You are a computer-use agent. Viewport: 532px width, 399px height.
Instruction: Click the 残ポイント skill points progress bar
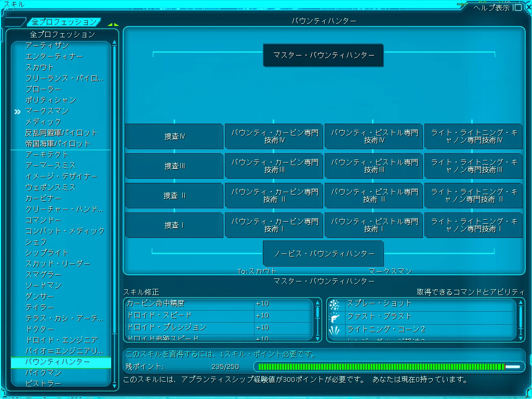pyautogui.click(x=389, y=367)
